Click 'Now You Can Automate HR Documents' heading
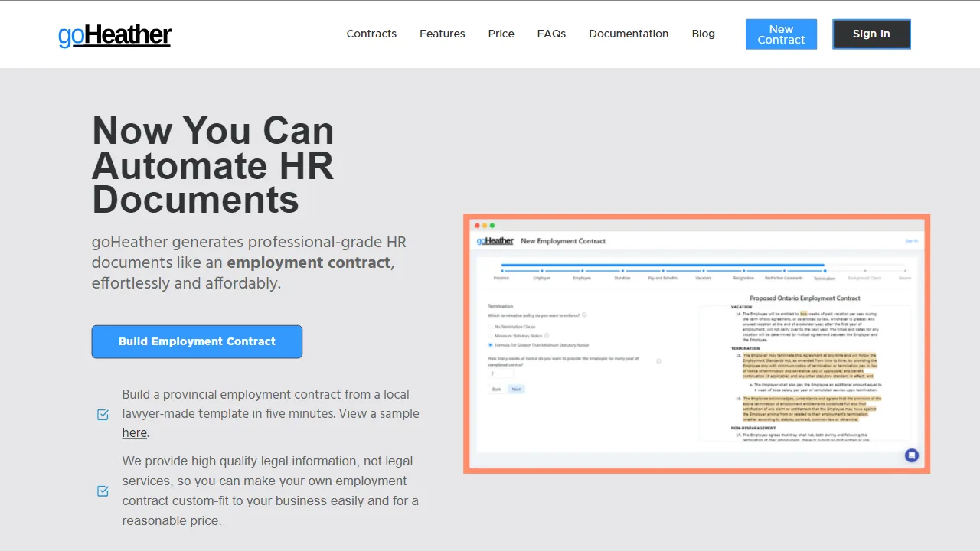 [x=213, y=165]
